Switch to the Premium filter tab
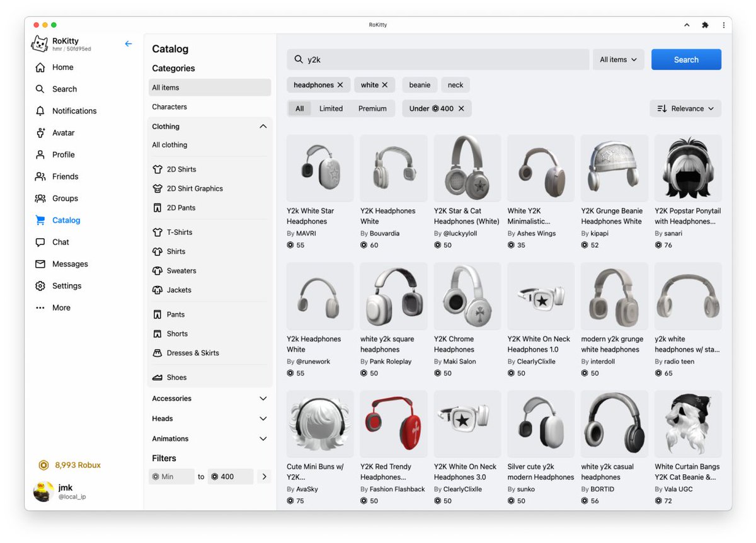Screen dimensions: 756x543 click(x=372, y=108)
